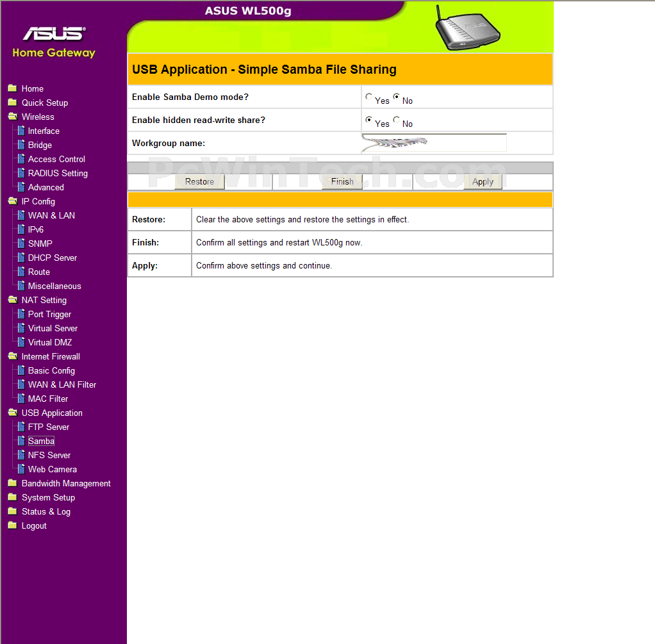This screenshot has height=644, width=655.
Task: Click the page icon next to Access Control
Action: tap(21, 159)
